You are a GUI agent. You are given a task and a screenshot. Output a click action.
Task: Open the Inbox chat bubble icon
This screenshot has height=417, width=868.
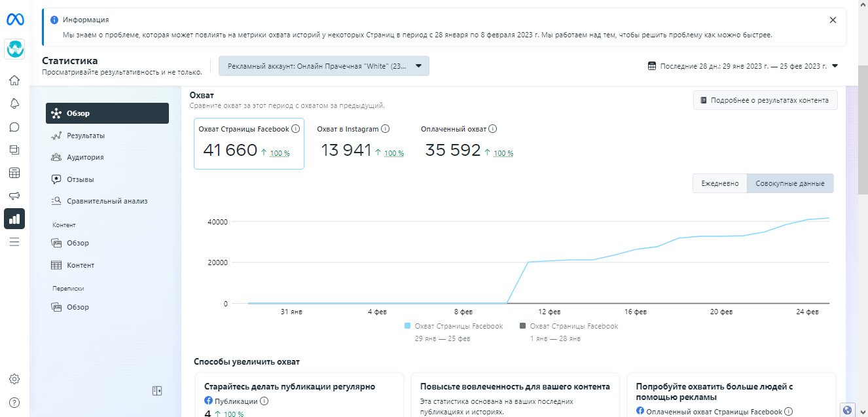click(x=14, y=127)
